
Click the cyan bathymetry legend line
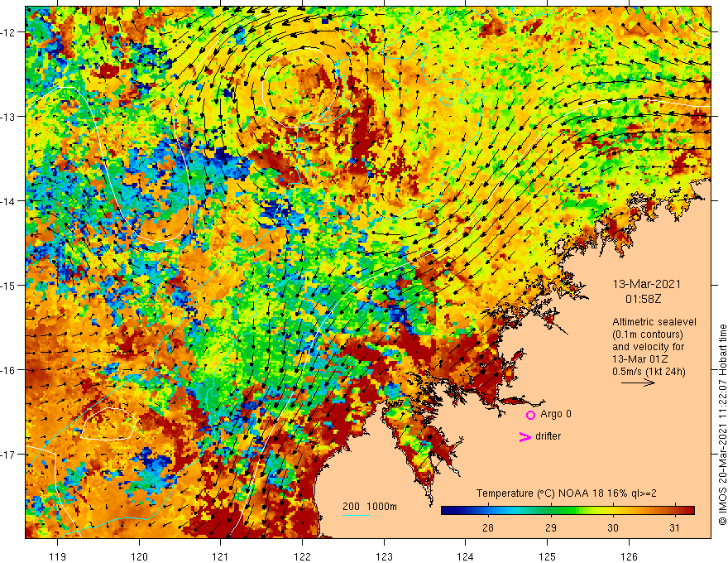point(356,515)
